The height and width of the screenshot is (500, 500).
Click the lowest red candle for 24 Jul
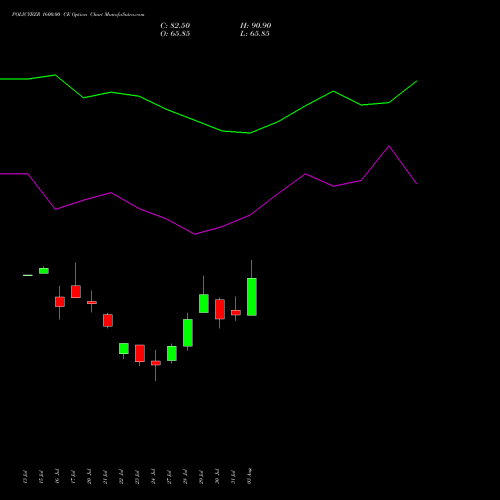[156, 363]
